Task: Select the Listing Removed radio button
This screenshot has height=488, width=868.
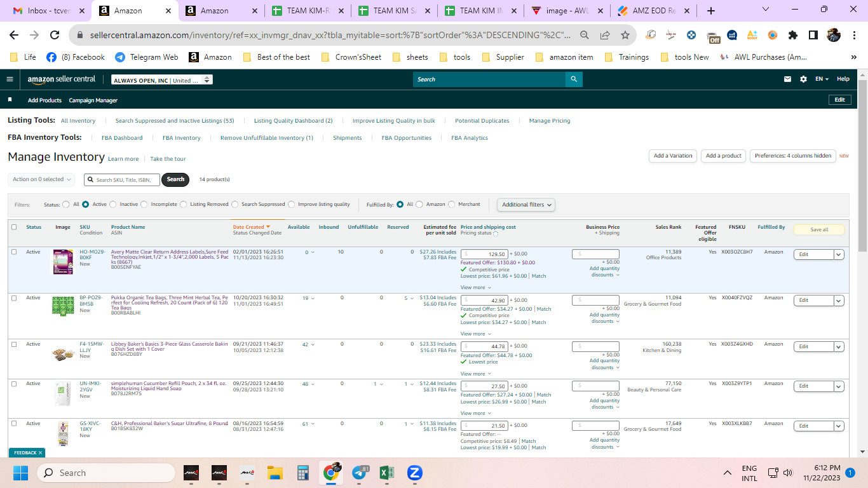Action: (183, 205)
